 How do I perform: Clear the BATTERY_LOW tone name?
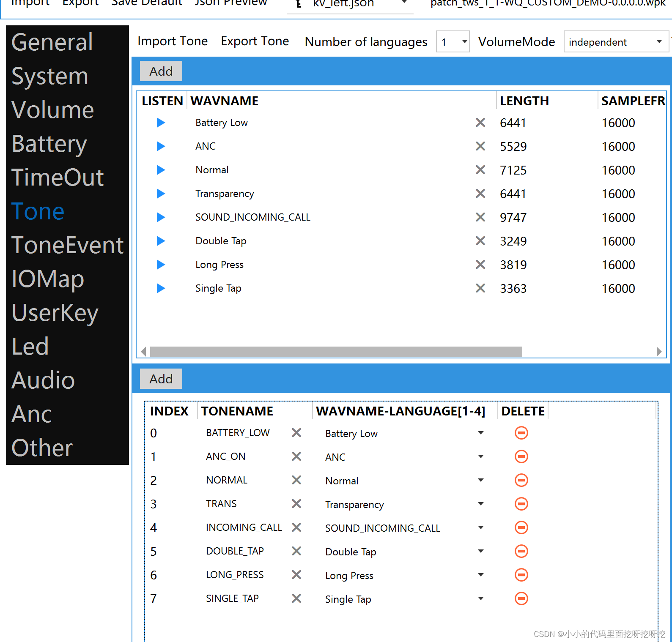[x=296, y=433]
